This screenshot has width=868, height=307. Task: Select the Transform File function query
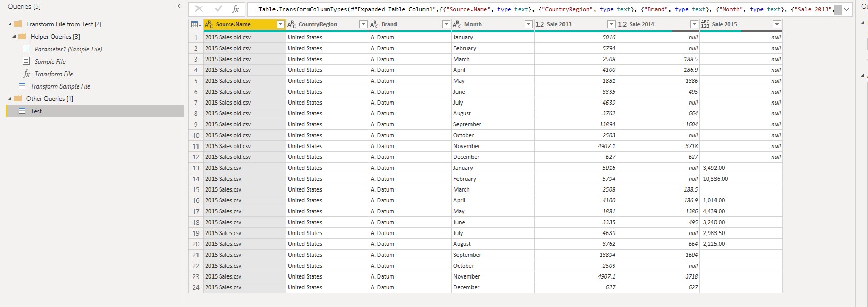click(54, 74)
